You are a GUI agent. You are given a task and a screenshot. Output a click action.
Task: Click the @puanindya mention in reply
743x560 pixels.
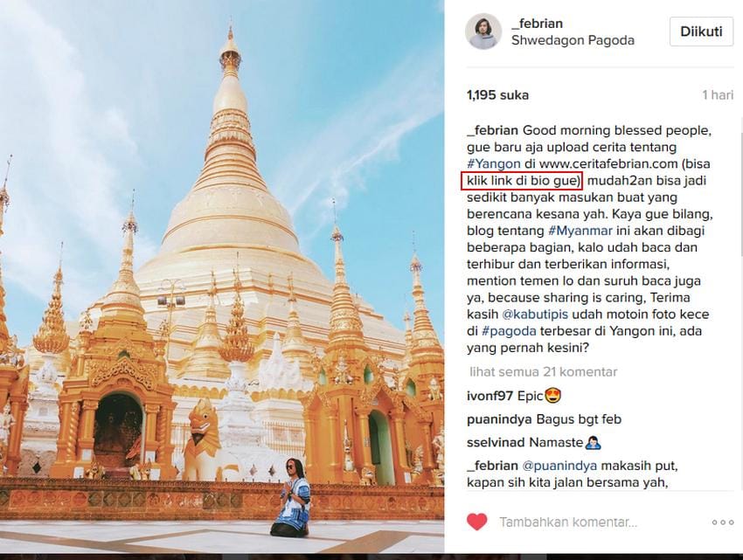[559, 467]
